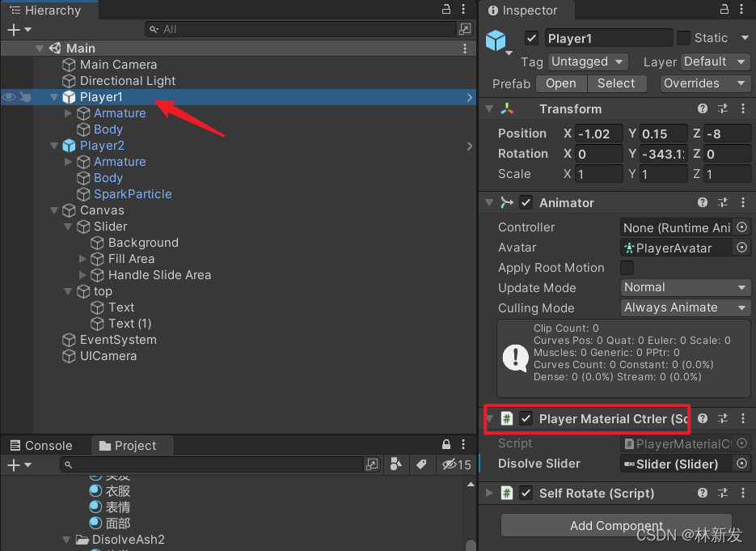756x551 pixels.
Task: Open Transform presets icon
Action: coord(723,108)
